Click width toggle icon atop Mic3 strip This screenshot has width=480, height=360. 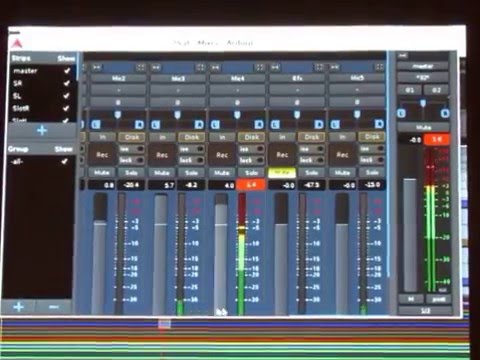[200, 68]
